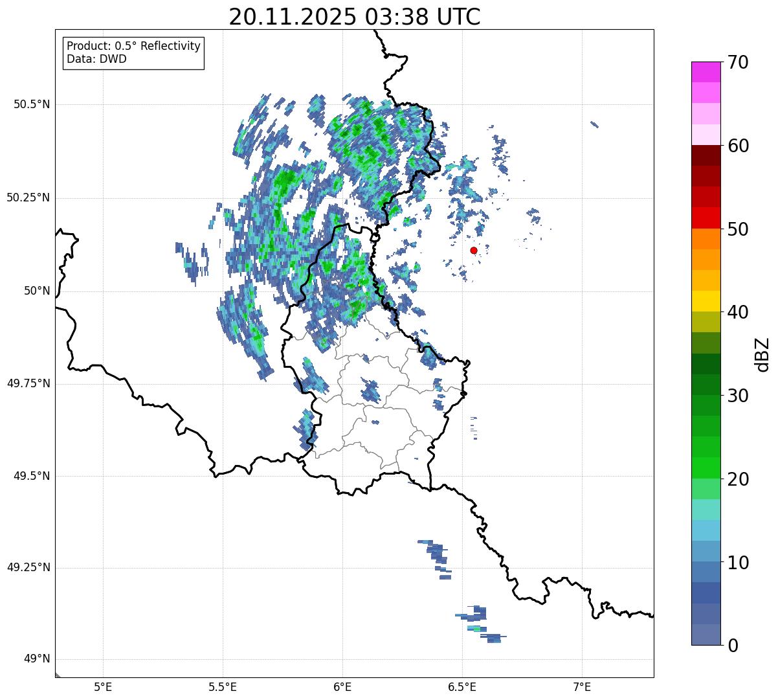
Task: Click colorbar tick value 50
Action: 737,229
